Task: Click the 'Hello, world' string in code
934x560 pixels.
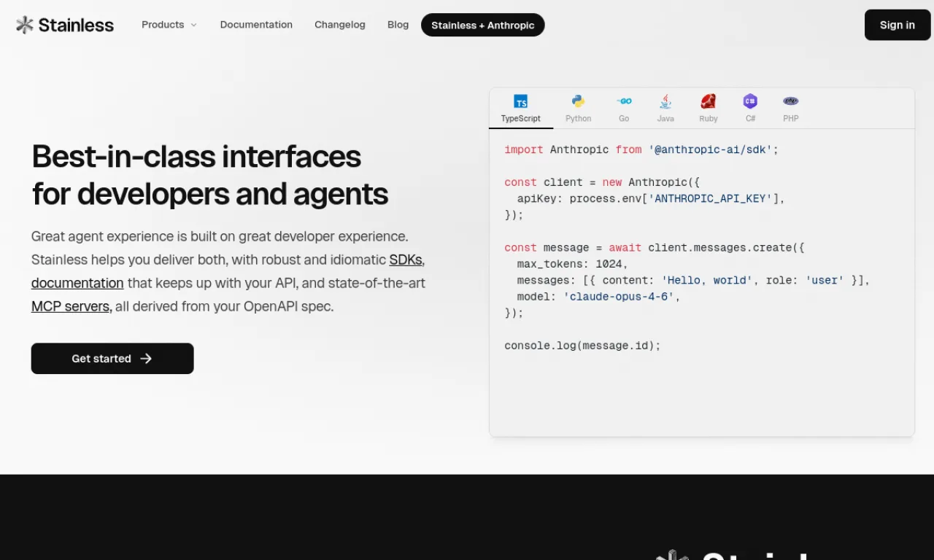Action: point(707,280)
